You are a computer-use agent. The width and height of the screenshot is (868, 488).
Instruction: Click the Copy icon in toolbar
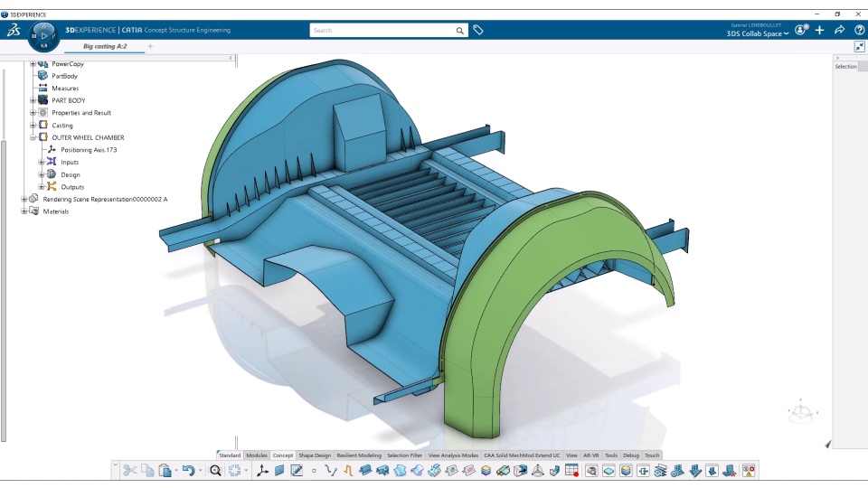click(x=147, y=471)
